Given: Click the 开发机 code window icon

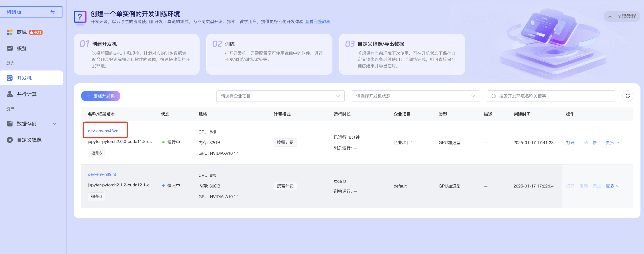Looking at the screenshot, I should pyautogui.click(x=10, y=78).
